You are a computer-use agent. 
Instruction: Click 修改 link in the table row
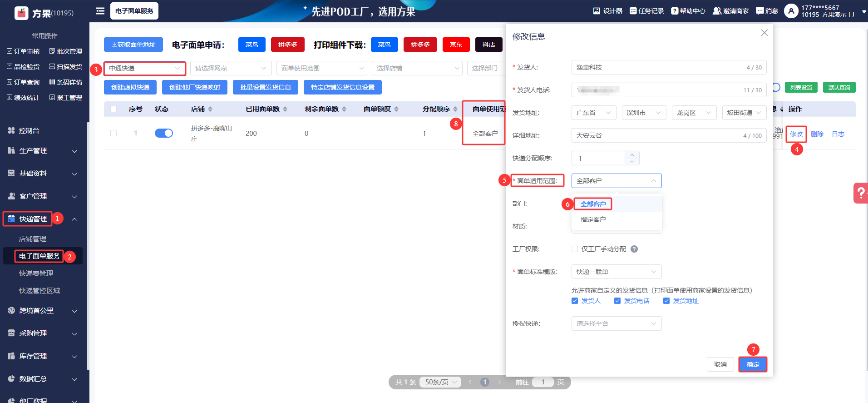(796, 134)
